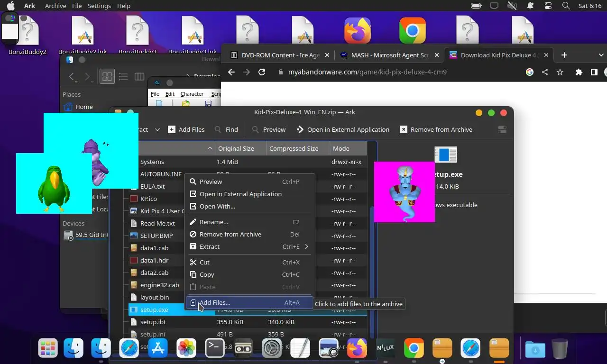Open the NILUX app in the dock
This screenshot has width=607, height=364.
coord(385,348)
